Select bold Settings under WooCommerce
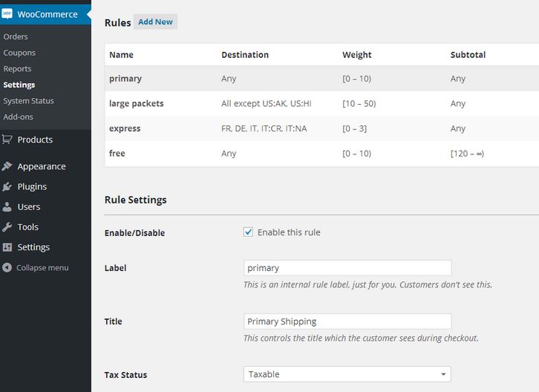Image resolution: width=539 pixels, height=392 pixels. pyautogui.click(x=19, y=85)
